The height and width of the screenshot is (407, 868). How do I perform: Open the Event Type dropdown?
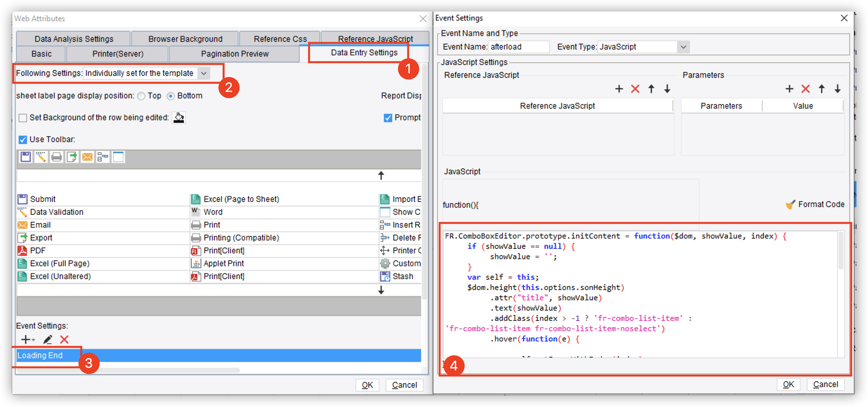click(x=684, y=47)
